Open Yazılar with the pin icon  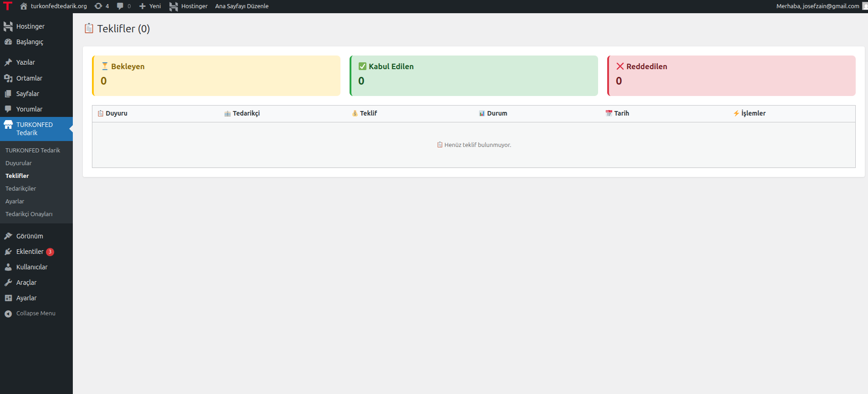pyautogui.click(x=8, y=62)
